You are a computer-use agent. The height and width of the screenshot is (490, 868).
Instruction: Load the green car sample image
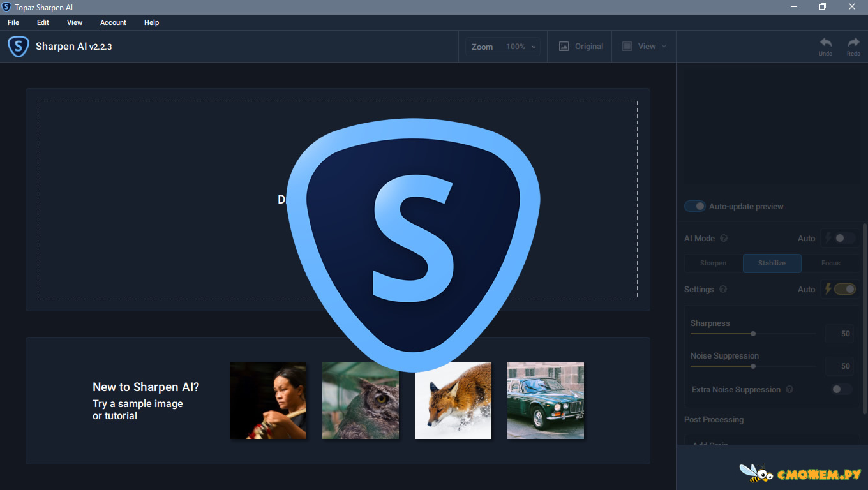pyautogui.click(x=546, y=401)
